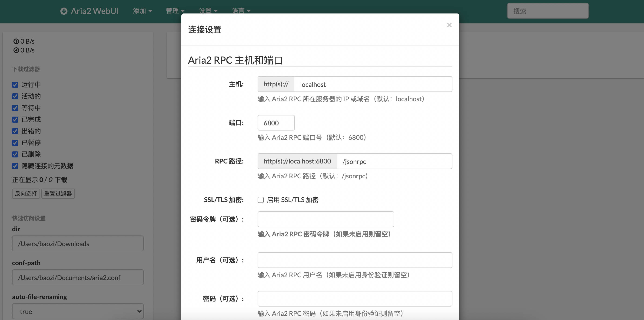Image resolution: width=644 pixels, height=320 pixels.
Task: Click the http(s)://localhost:6800 prefix addon
Action: tap(297, 161)
